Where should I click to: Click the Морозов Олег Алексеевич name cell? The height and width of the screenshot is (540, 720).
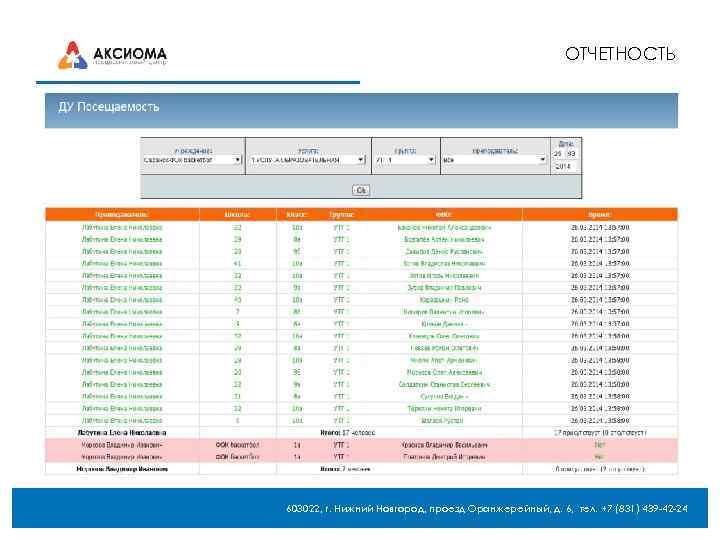tap(444, 372)
